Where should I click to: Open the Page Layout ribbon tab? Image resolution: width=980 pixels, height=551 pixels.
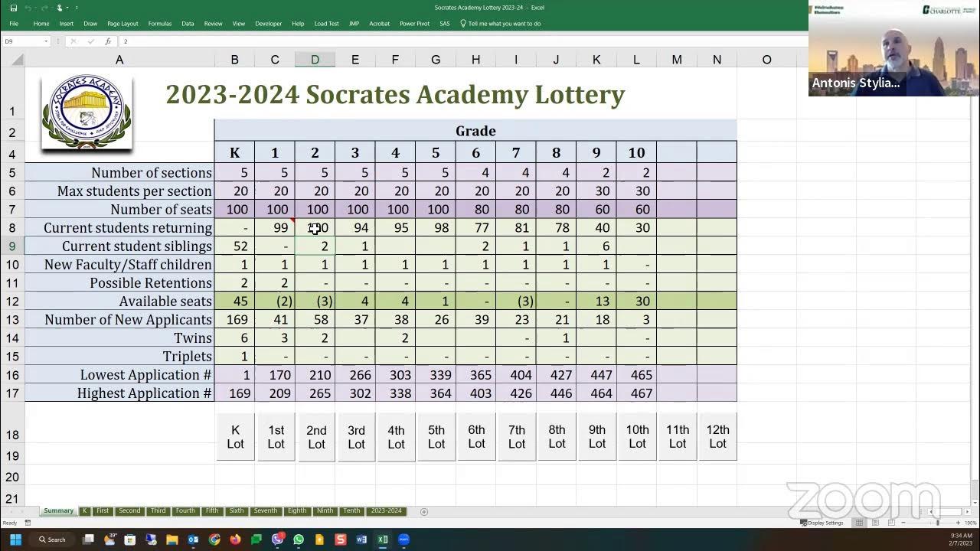point(122,24)
